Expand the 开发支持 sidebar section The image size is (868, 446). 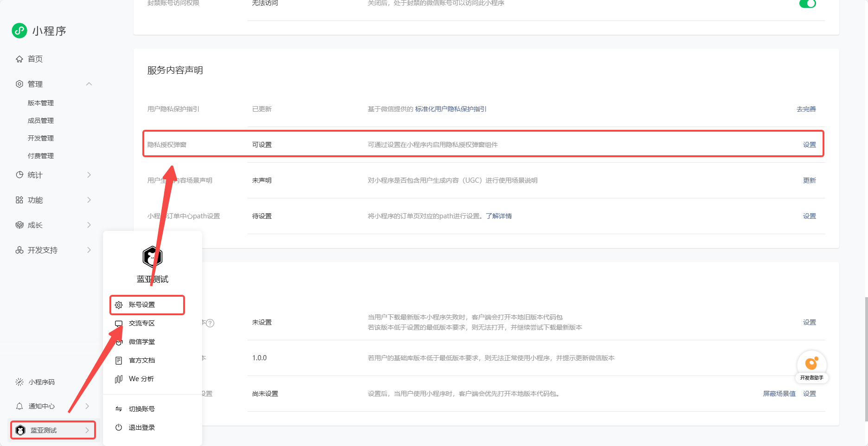click(x=89, y=250)
